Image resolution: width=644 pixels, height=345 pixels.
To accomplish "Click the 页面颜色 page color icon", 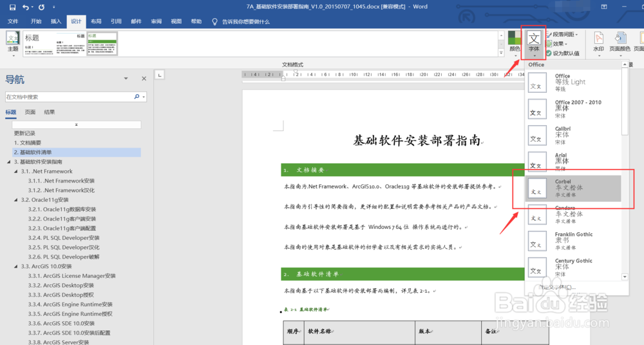I will pos(620,43).
